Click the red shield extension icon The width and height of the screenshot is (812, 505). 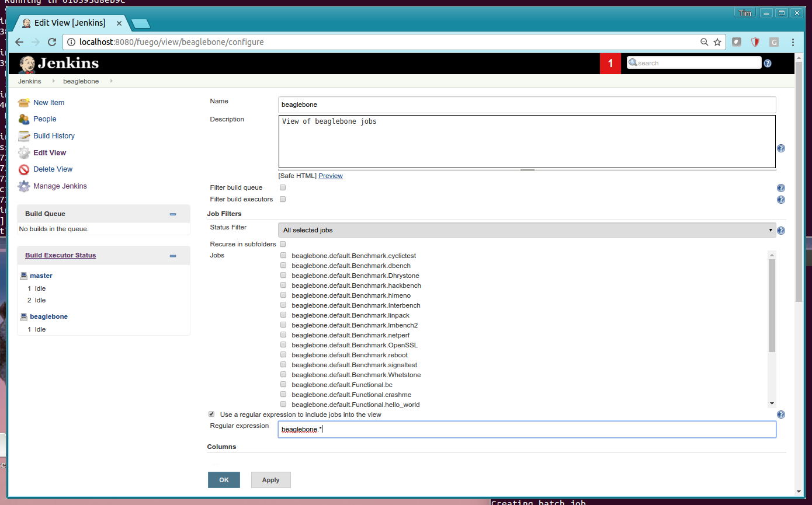point(755,42)
